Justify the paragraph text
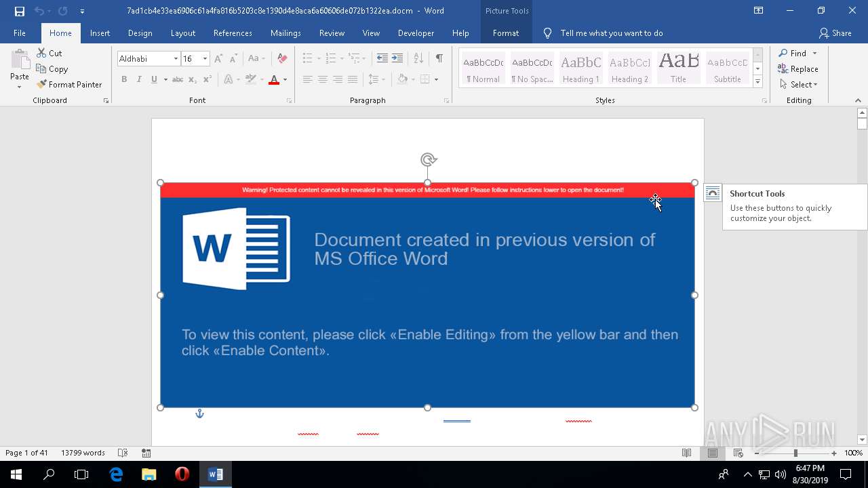The height and width of the screenshot is (488, 868). click(352, 79)
